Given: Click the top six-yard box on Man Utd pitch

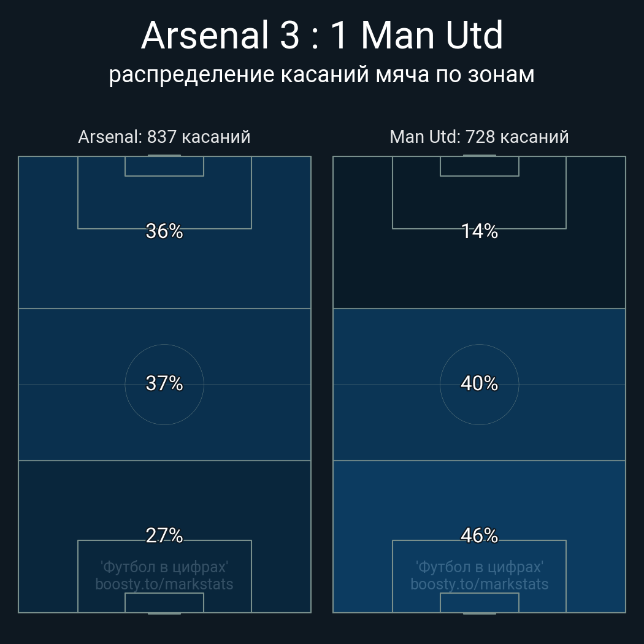Looking at the screenshot, I should [x=479, y=166].
